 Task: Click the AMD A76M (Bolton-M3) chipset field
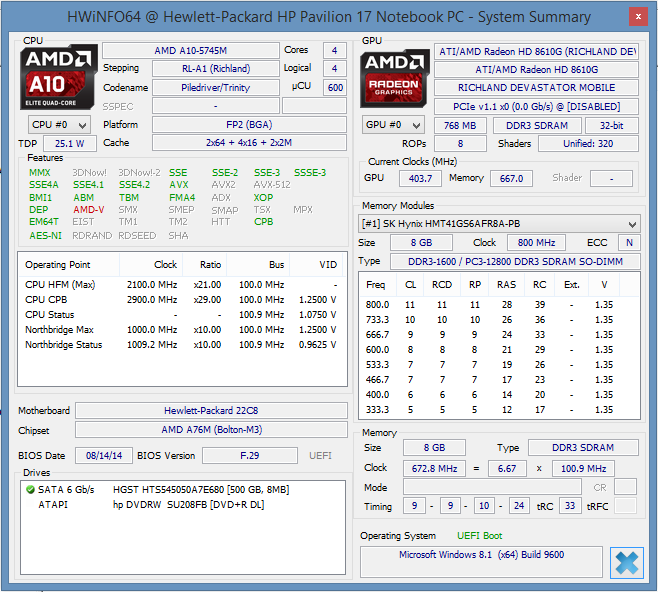(211, 430)
